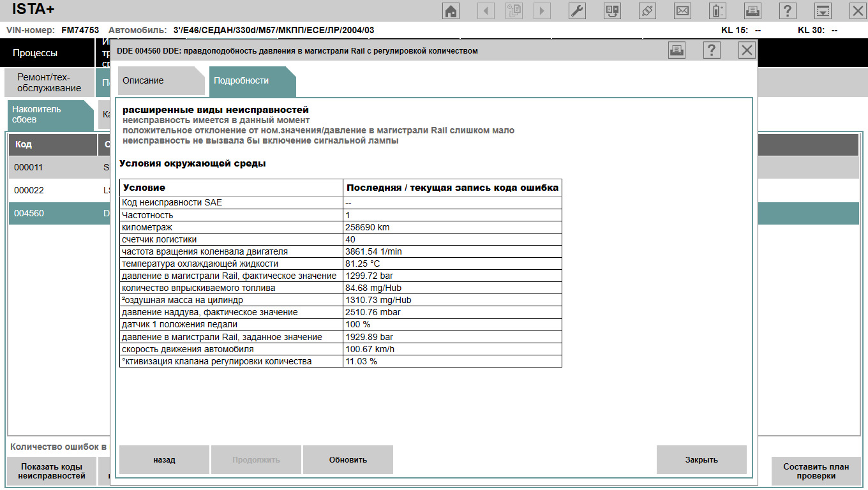Go to the ISTA+ home screen icon
Screen dimensions: 868x490
pos(451,10)
